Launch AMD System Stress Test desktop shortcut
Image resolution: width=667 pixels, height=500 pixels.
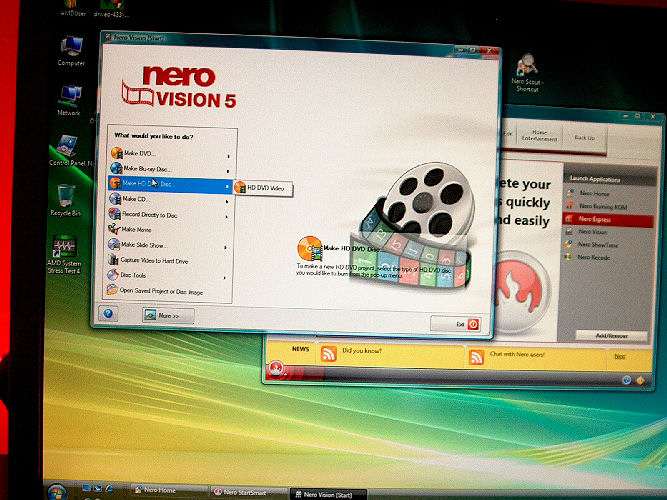coord(64,254)
